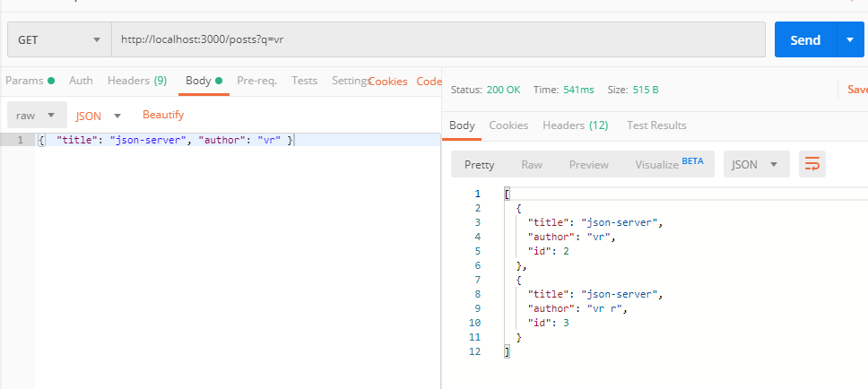
Task: Expand the GET method dropdown
Action: [x=60, y=39]
